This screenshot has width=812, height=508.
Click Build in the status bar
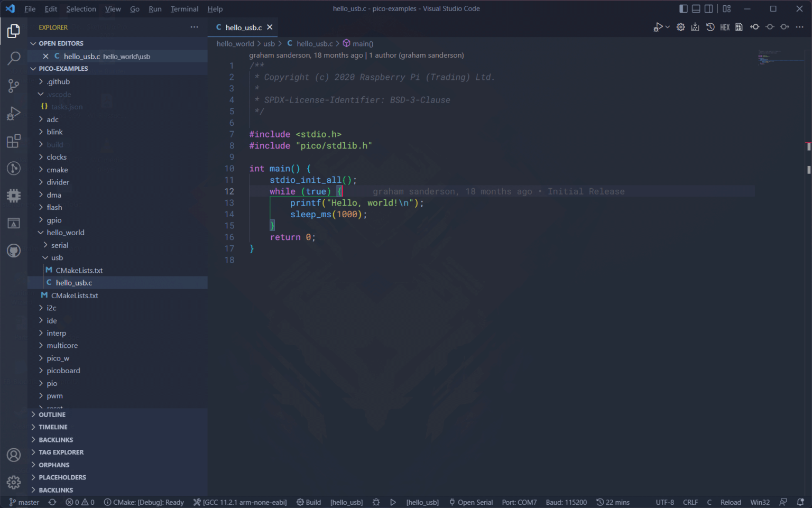309,502
